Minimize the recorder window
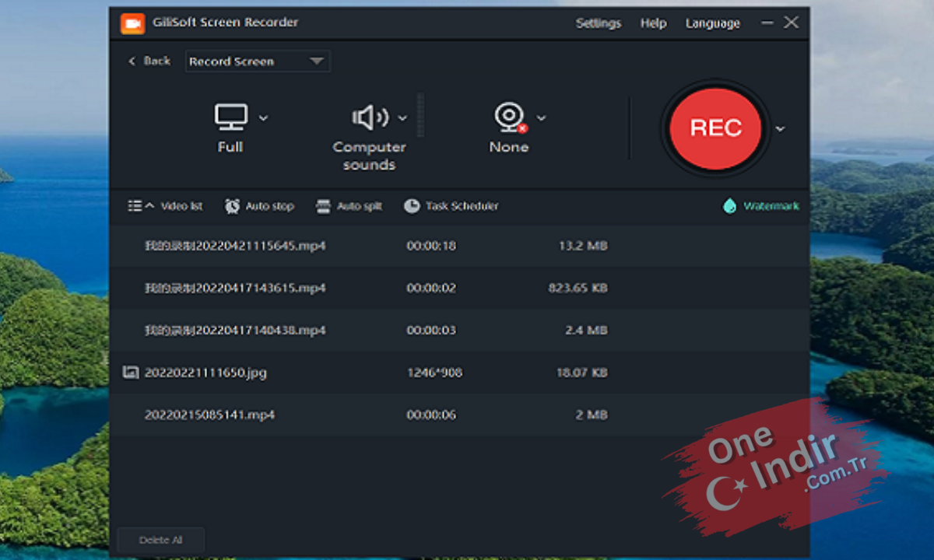 point(767,23)
